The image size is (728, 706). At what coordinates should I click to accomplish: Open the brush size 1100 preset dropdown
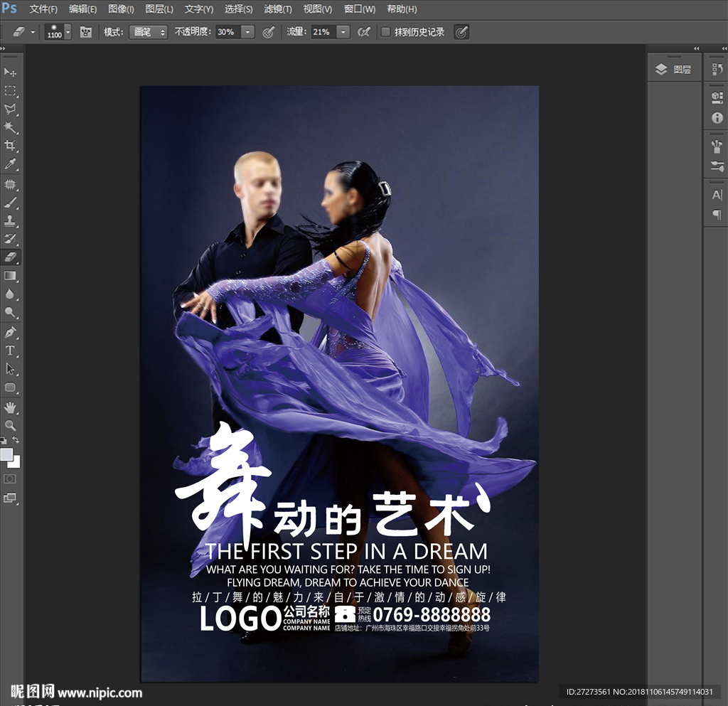68,32
